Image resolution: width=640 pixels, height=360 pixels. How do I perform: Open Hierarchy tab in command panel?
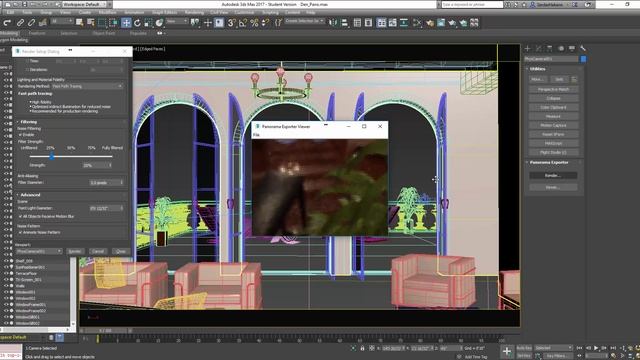[x=549, y=49]
